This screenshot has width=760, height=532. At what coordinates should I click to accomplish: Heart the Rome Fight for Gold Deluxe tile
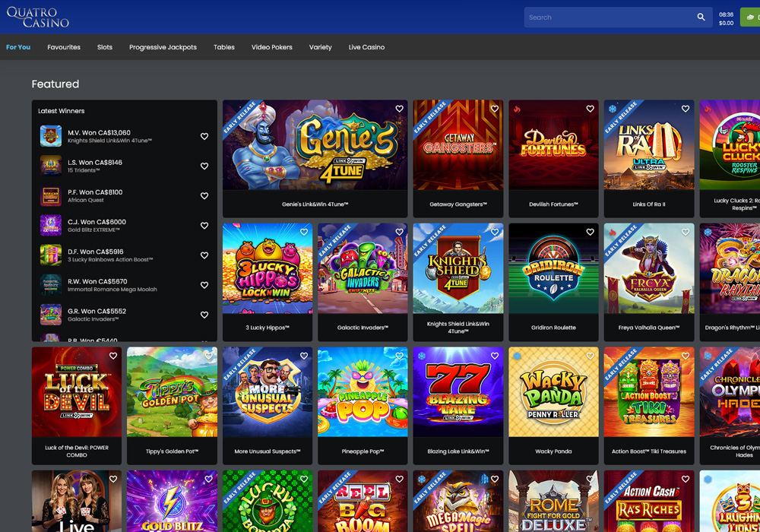click(x=590, y=480)
